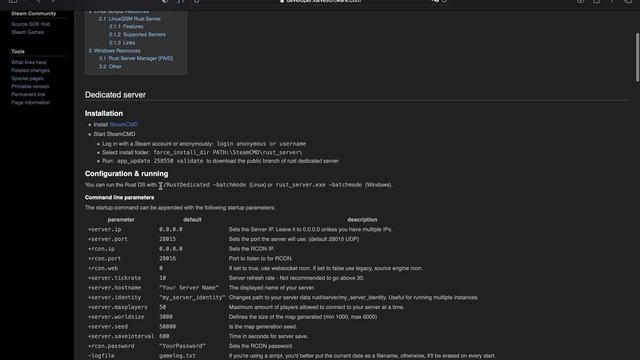
Task: Open the Source SDK Hub sidebar link
Action: 31,24
